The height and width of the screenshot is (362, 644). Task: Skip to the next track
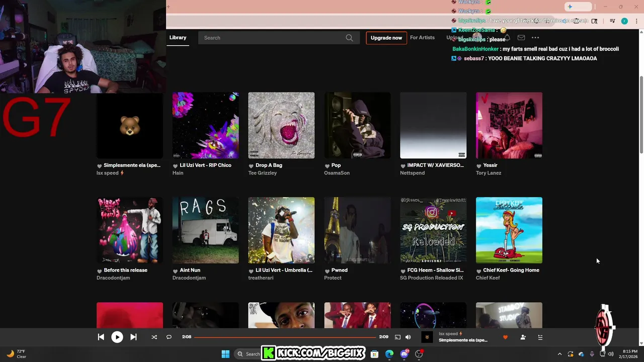point(133,337)
